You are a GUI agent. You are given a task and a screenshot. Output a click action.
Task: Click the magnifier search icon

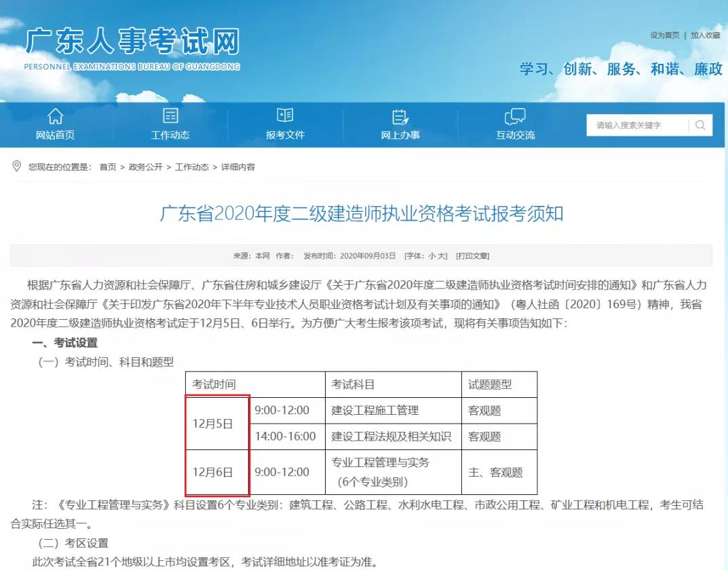(700, 125)
